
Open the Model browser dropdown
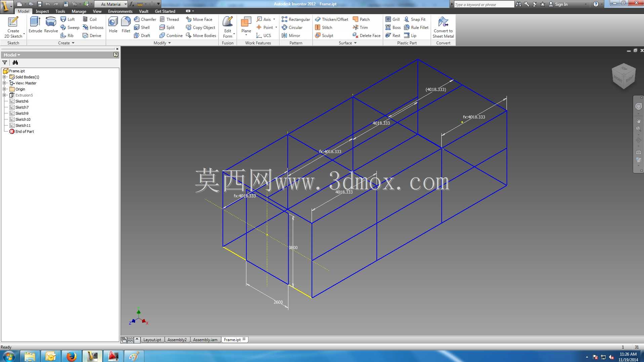(12, 55)
